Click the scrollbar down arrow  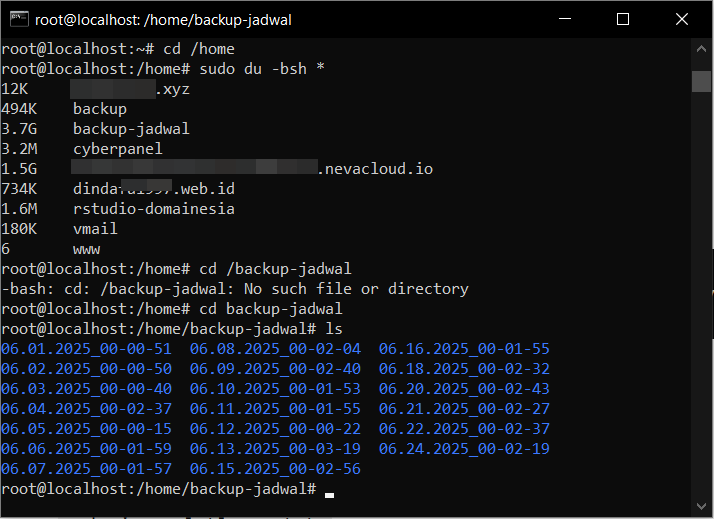[x=701, y=506]
